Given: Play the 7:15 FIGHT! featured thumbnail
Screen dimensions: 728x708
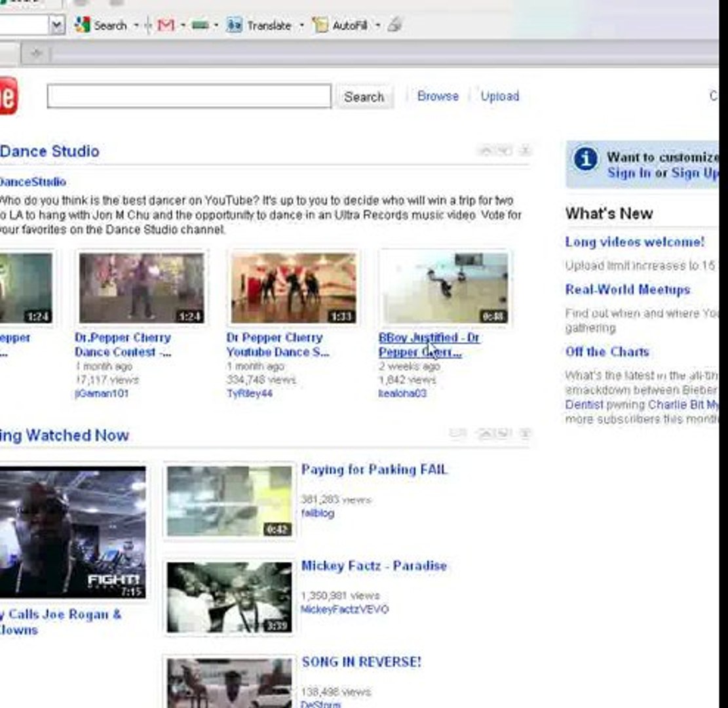Looking at the screenshot, I should point(73,532).
